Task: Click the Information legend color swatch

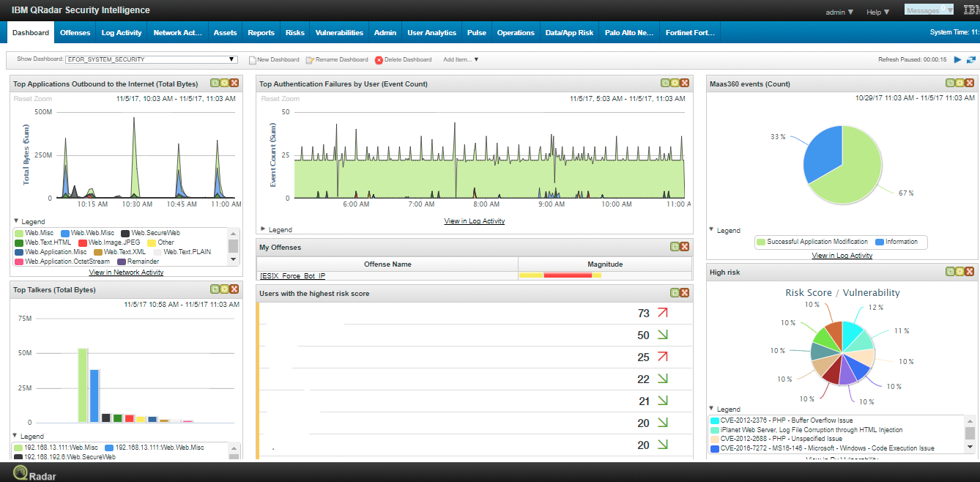Action: point(879,242)
